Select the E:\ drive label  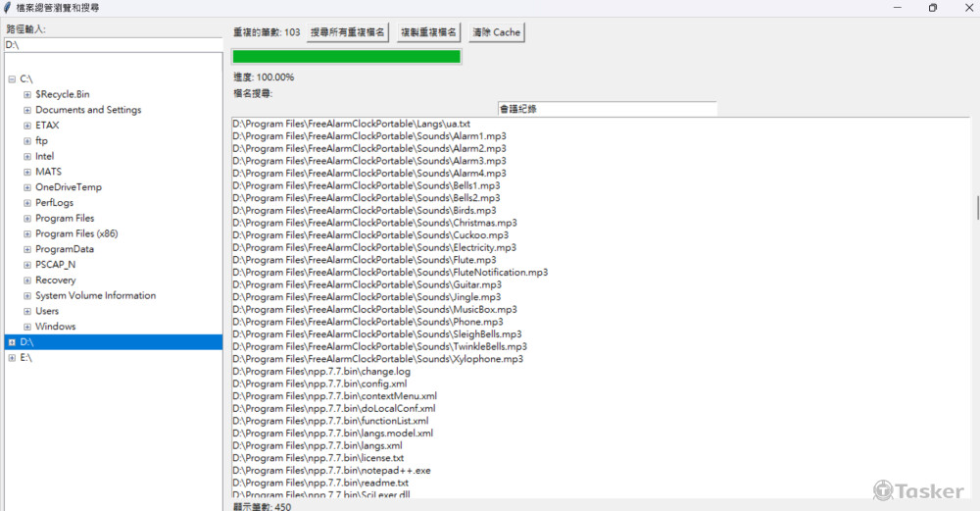click(x=25, y=358)
